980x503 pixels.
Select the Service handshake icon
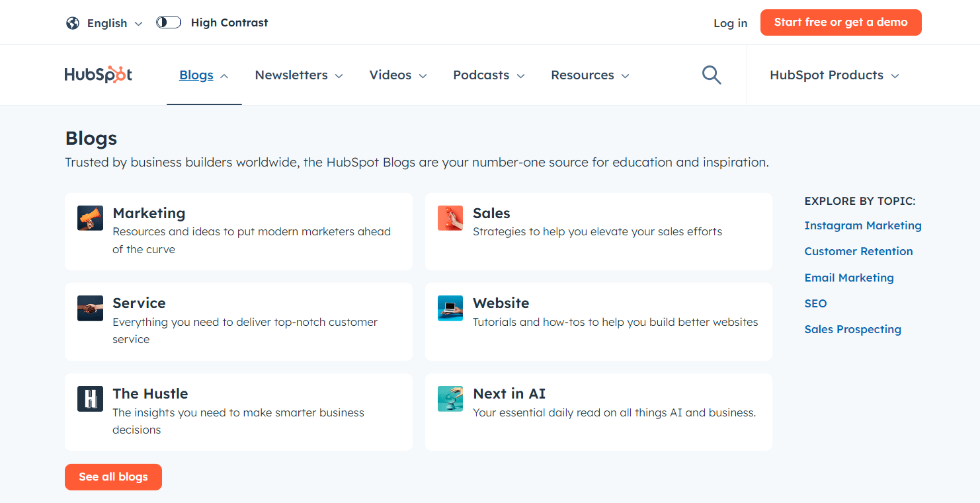click(x=89, y=308)
